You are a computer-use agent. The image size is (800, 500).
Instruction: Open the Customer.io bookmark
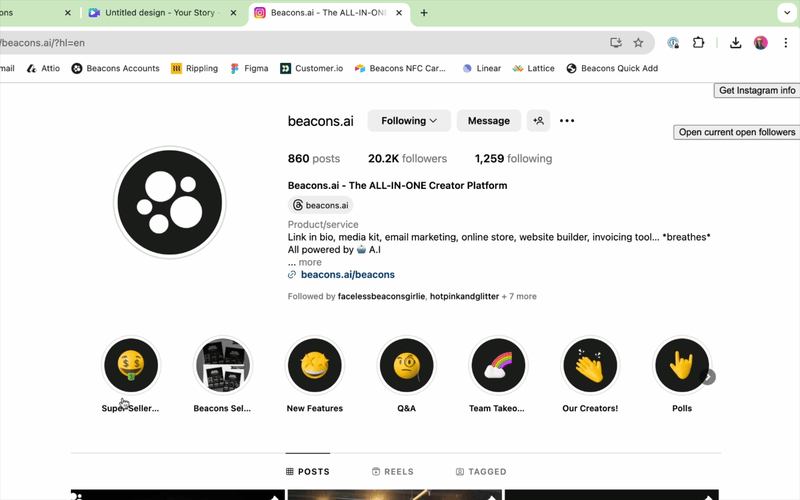click(x=312, y=68)
